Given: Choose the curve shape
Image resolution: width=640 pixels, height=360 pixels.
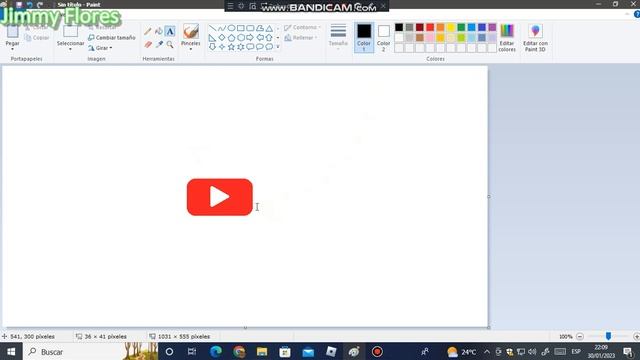Looking at the screenshot, I should point(222,28).
